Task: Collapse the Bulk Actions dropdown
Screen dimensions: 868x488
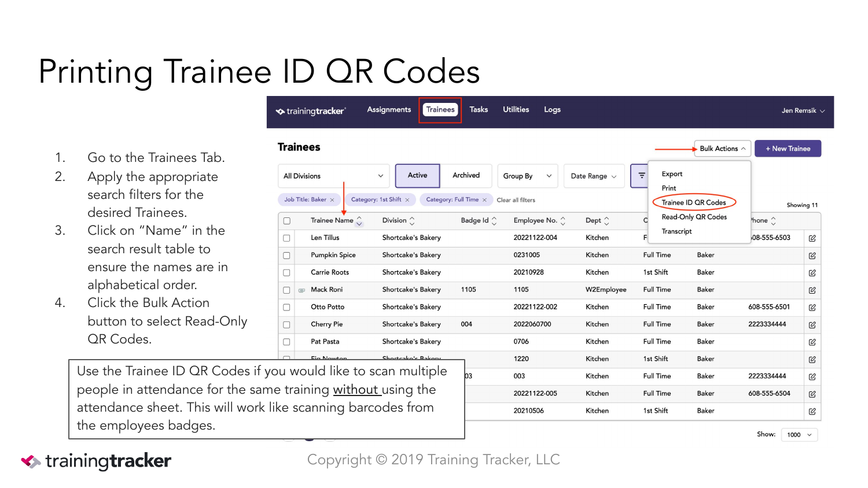Action: (x=722, y=149)
